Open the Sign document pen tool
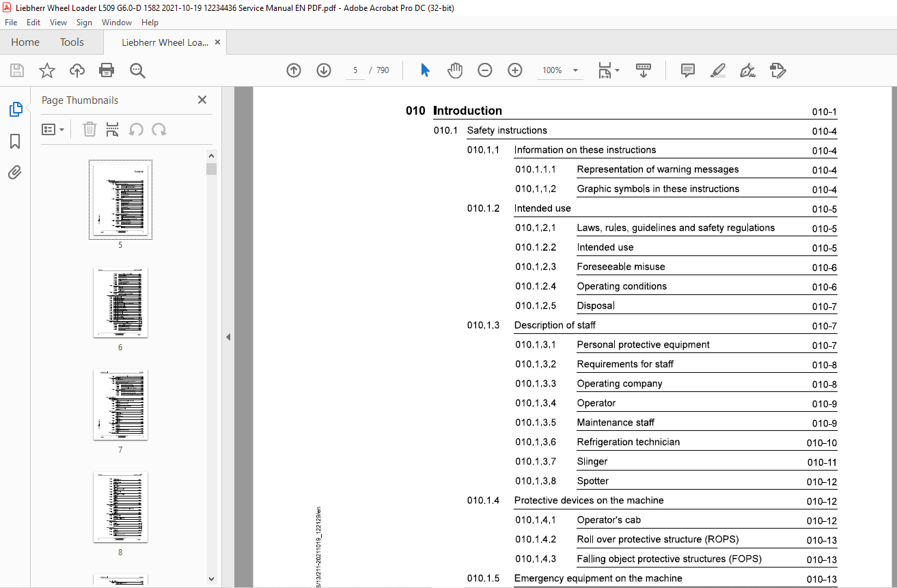Image resolution: width=897 pixels, height=588 pixels. [x=748, y=70]
